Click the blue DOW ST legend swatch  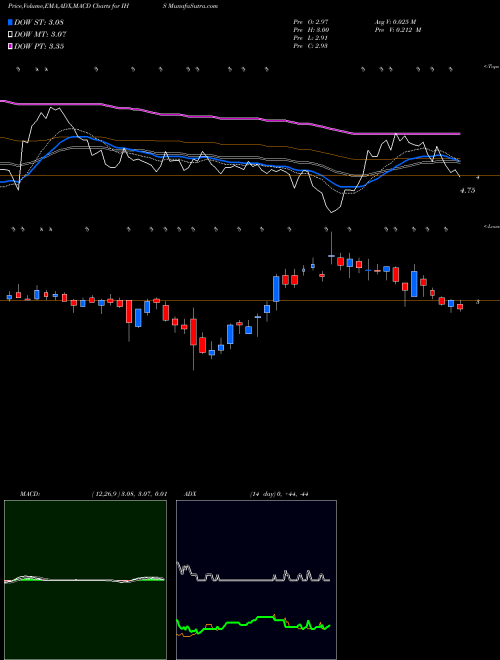(10, 22)
